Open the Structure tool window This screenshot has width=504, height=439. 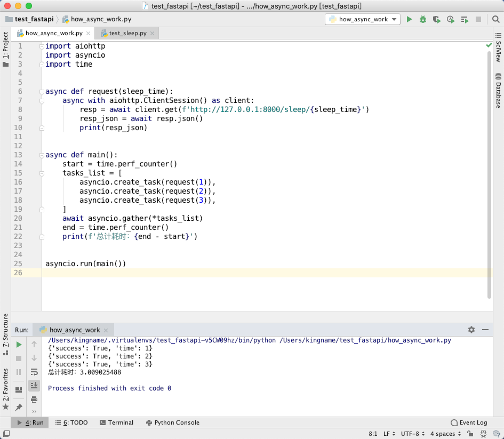(x=5, y=334)
